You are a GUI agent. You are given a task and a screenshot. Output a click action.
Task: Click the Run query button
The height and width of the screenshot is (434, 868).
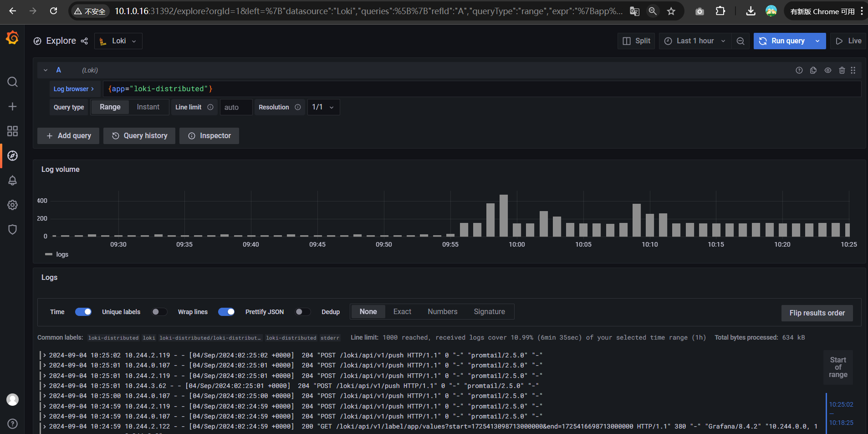tap(782, 41)
